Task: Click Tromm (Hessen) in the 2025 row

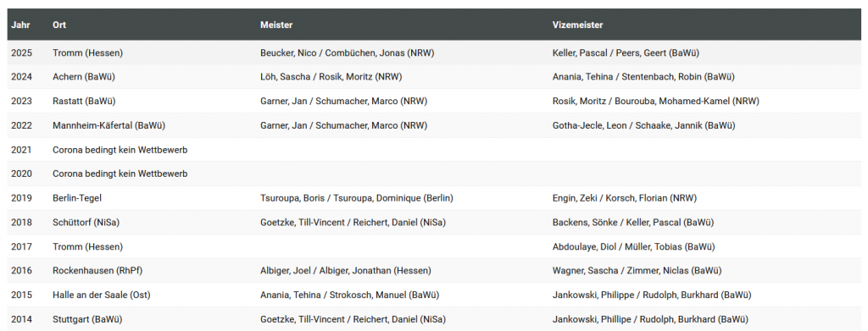Action: (87, 53)
